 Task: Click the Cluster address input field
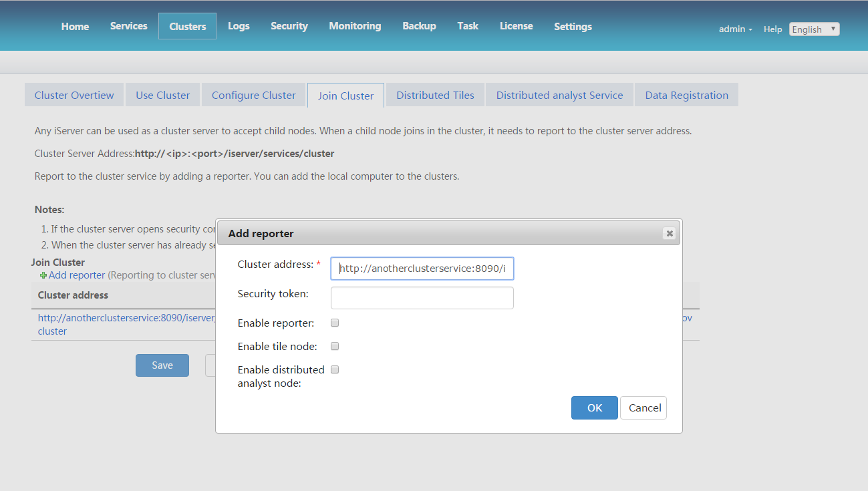click(422, 269)
